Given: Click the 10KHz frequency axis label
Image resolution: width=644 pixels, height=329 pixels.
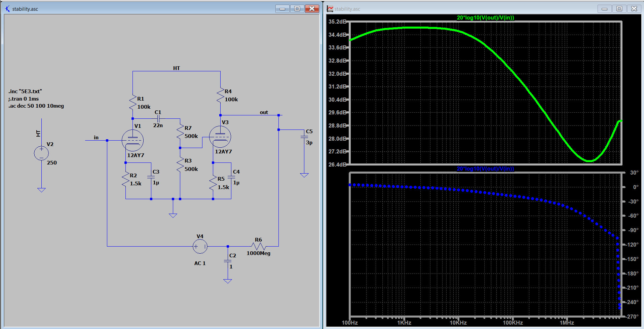Looking at the screenshot, I should click(458, 323).
